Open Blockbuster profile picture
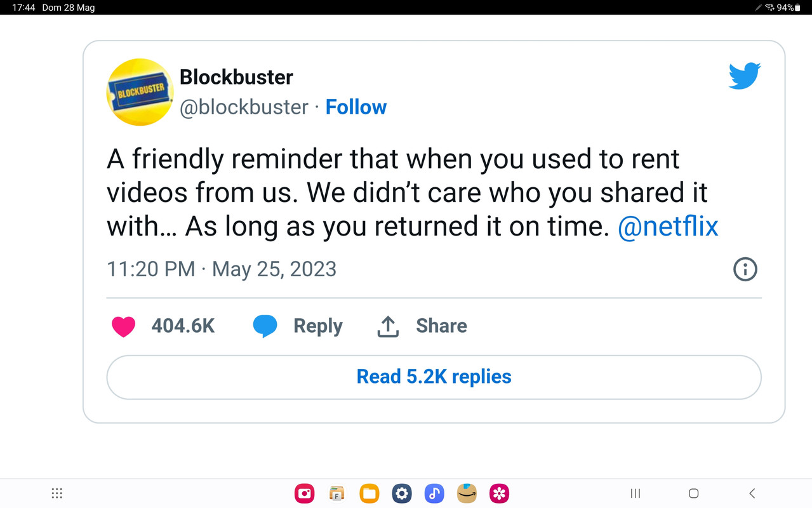 point(140,92)
